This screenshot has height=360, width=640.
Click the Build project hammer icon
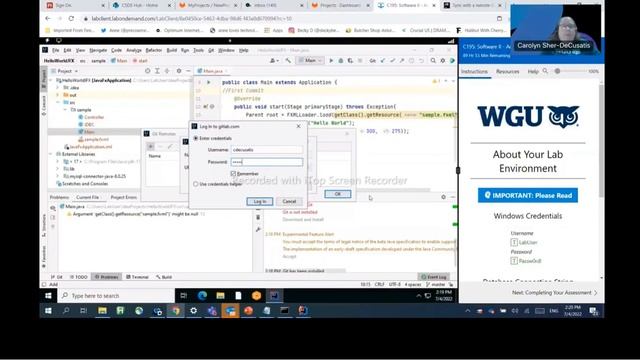[288, 61]
